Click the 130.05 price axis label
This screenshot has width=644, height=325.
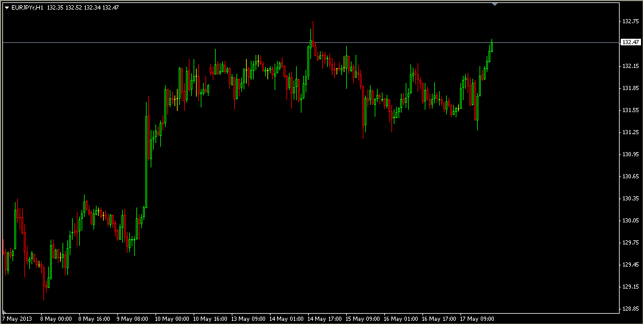pyautogui.click(x=631, y=221)
